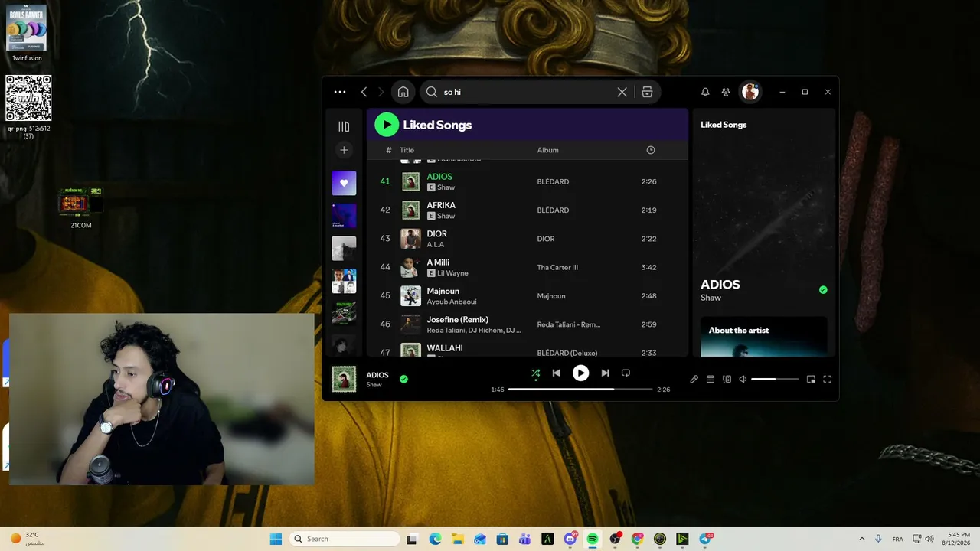Viewport: 980px width, 551px height.
Task: Open the 1winfusion desktop shortcut
Action: pos(27,33)
